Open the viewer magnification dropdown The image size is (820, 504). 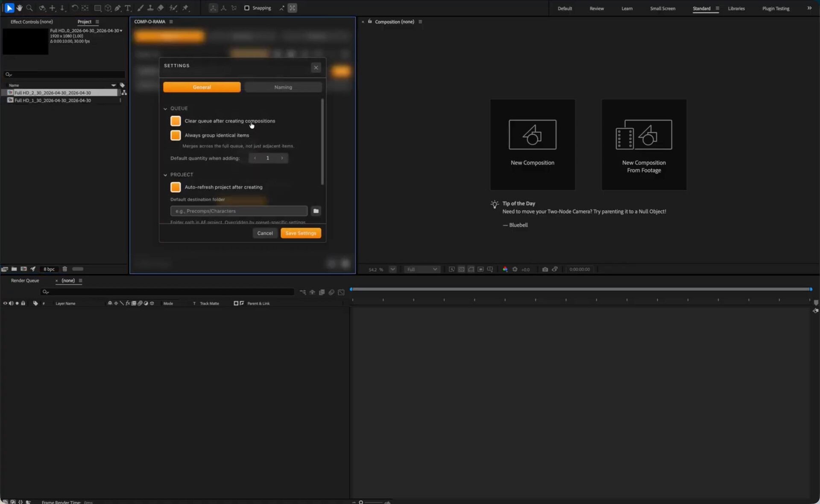click(x=393, y=270)
